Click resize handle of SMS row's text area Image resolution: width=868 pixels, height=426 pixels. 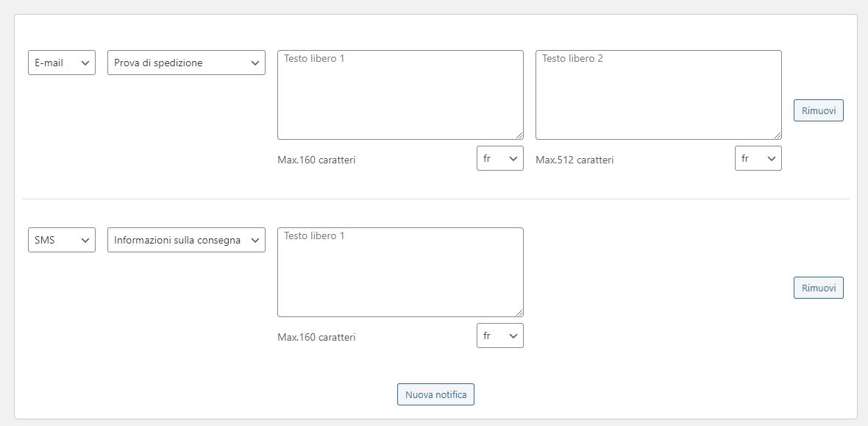(x=519, y=313)
